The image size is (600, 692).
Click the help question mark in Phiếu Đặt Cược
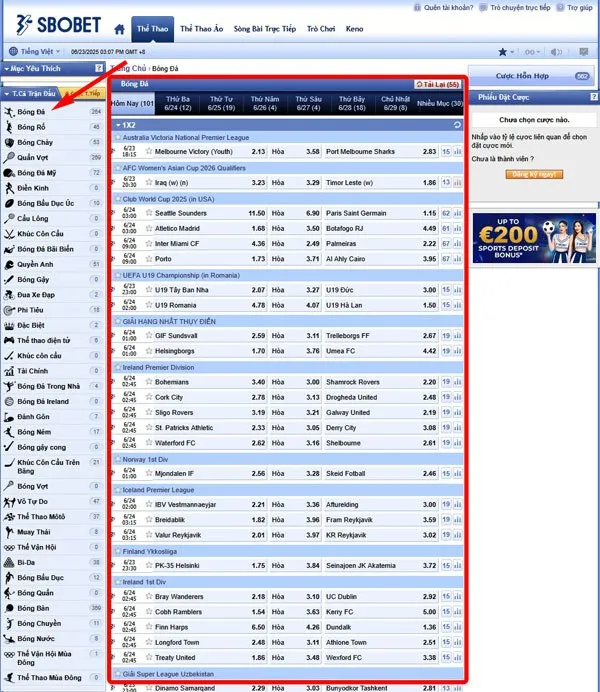click(x=594, y=97)
